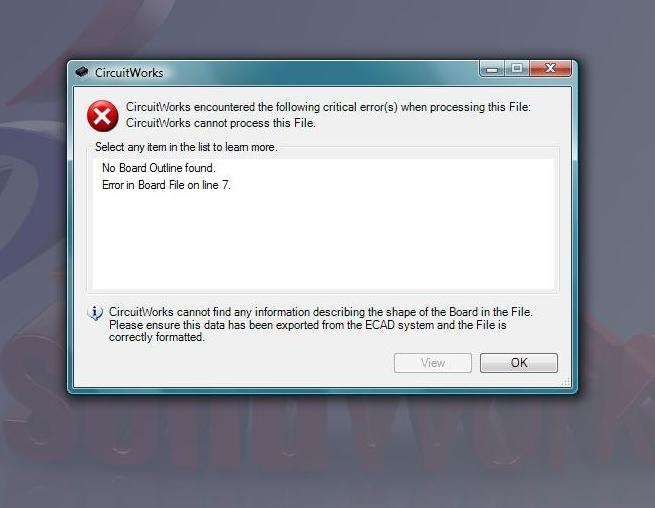Click the CircuitWorks cannot process this File text

(221, 123)
